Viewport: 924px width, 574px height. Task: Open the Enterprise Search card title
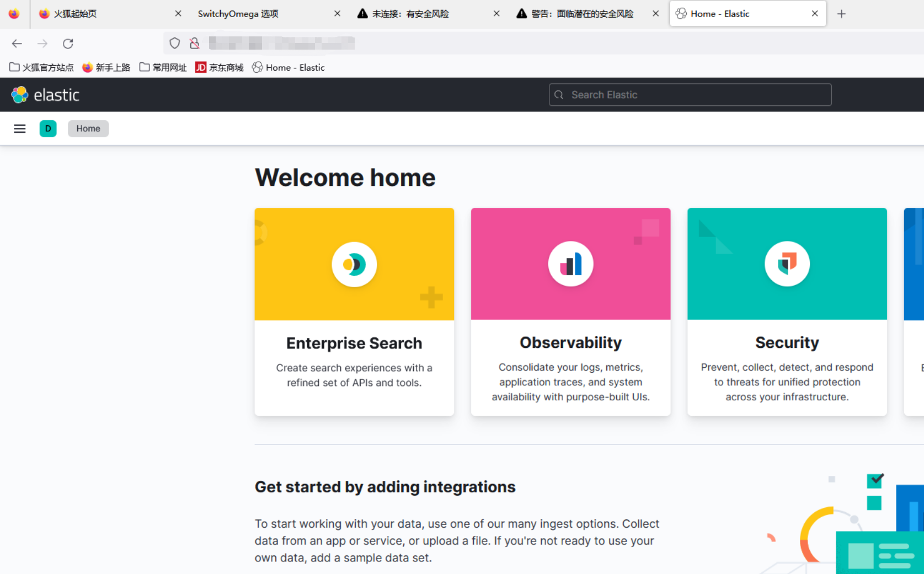(x=354, y=343)
